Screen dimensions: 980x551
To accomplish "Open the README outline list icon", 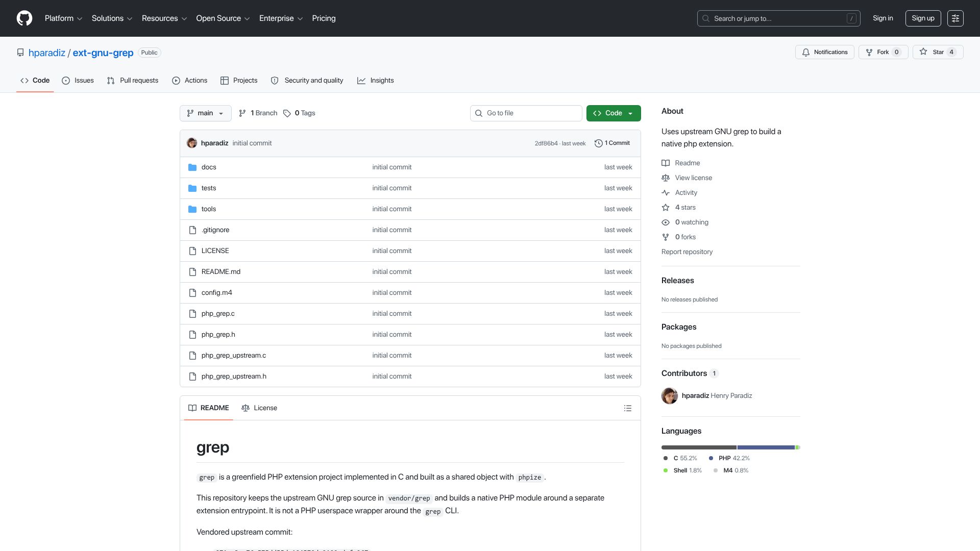I will click(x=628, y=408).
